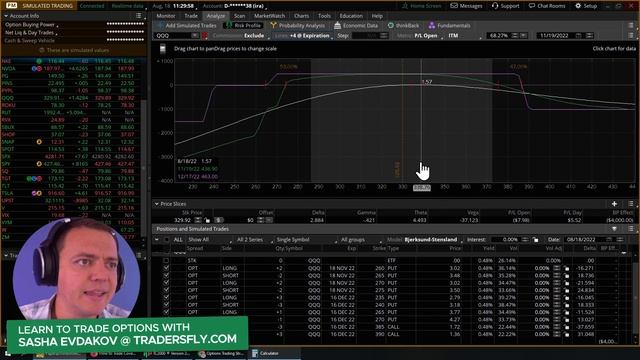
Task: Open the P/L Open metric dropdown
Action: pos(428,36)
